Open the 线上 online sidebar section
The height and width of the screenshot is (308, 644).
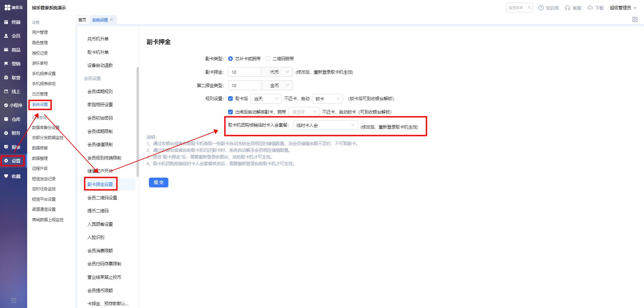(x=12, y=91)
